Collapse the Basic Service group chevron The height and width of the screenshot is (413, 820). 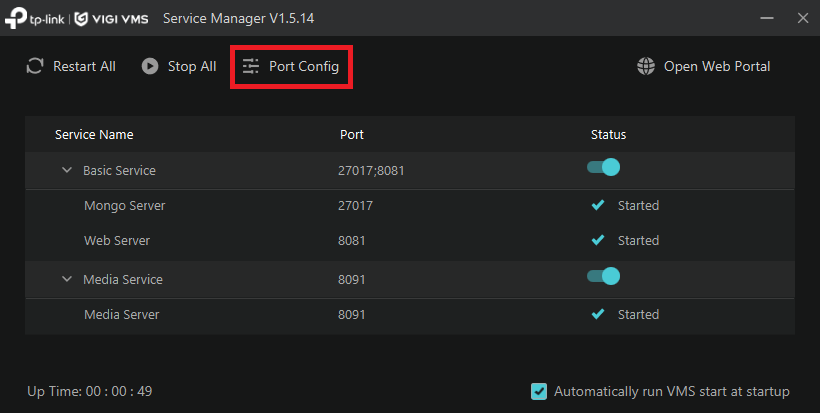(x=67, y=170)
